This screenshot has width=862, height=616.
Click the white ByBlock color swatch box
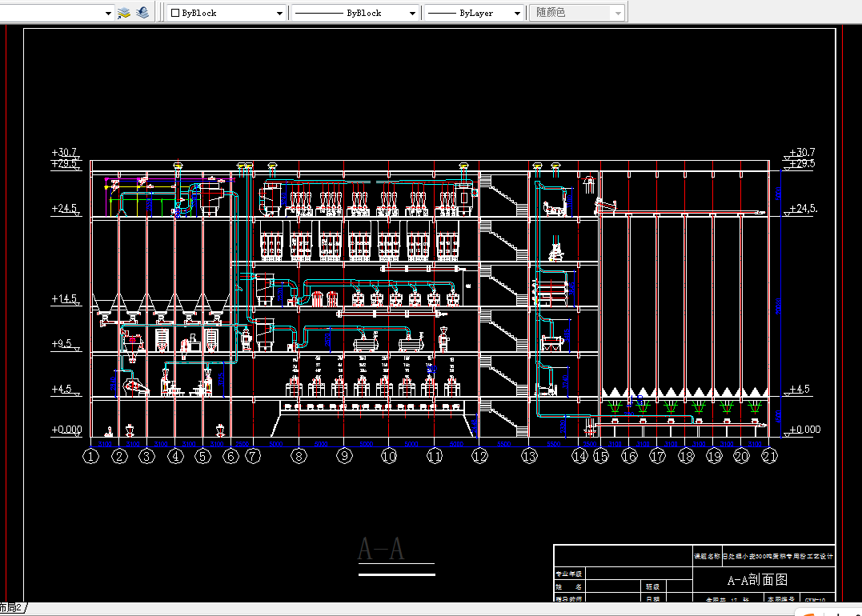[175, 13]
